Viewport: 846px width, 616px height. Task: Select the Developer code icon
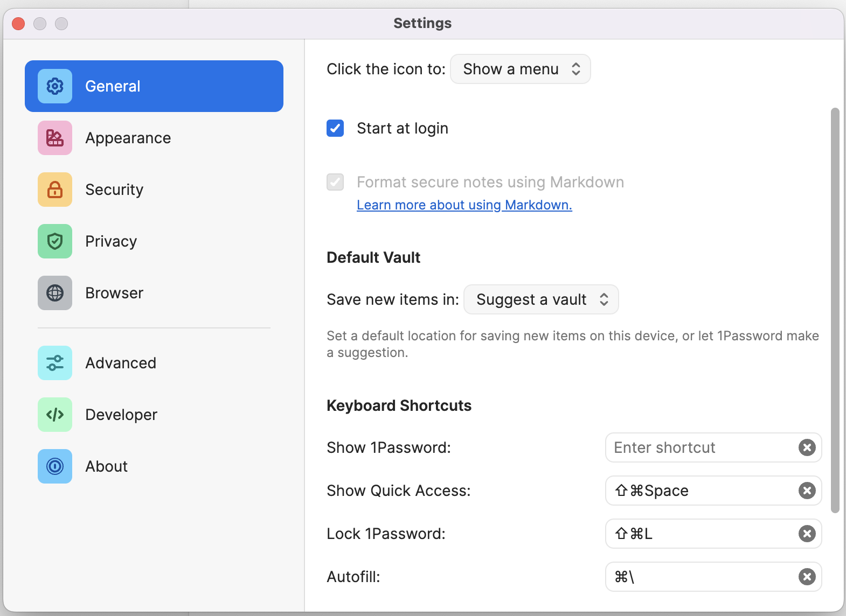[55, 415]
